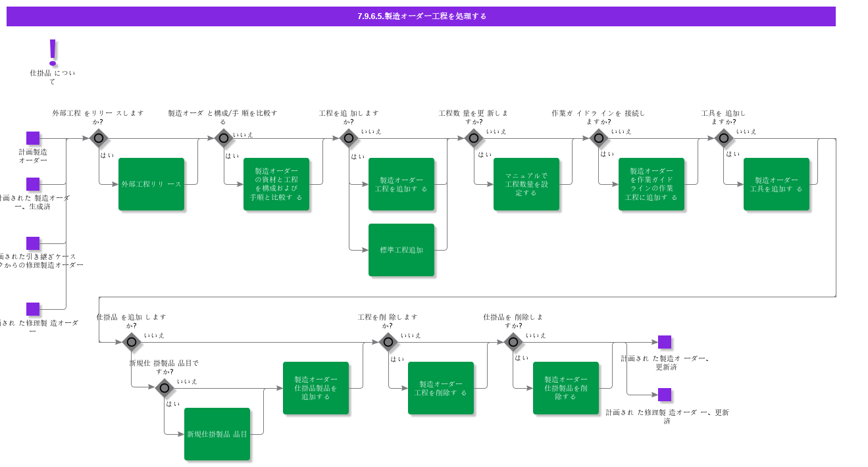
Task: Select the purple event square above 修理製造オーダー label at left
Action: click(x=33, y=309)
